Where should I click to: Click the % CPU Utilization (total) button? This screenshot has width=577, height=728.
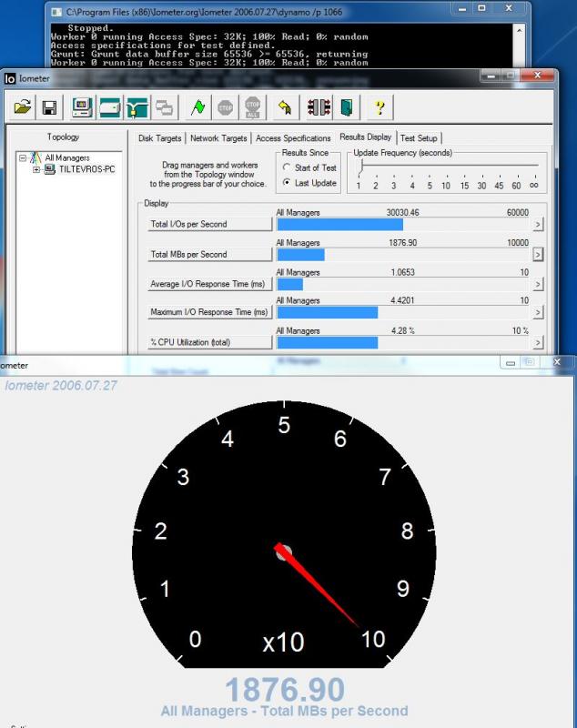(210, 343)
